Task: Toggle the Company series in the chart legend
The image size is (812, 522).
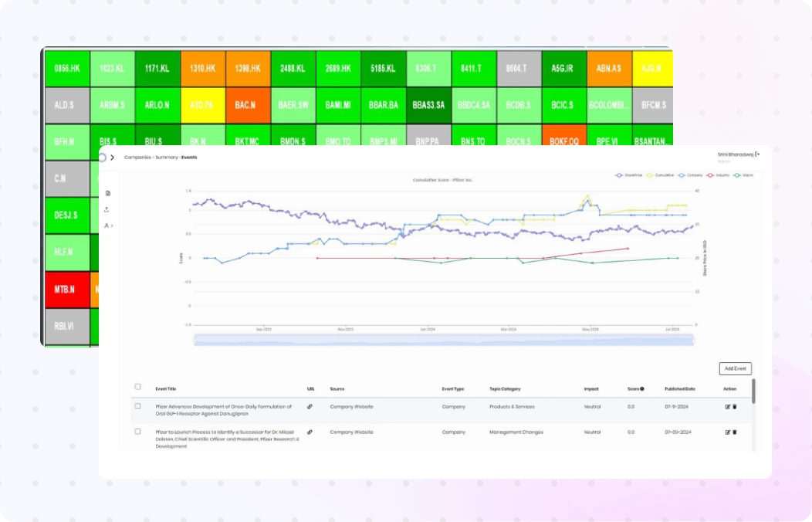Action: (690, 175)
